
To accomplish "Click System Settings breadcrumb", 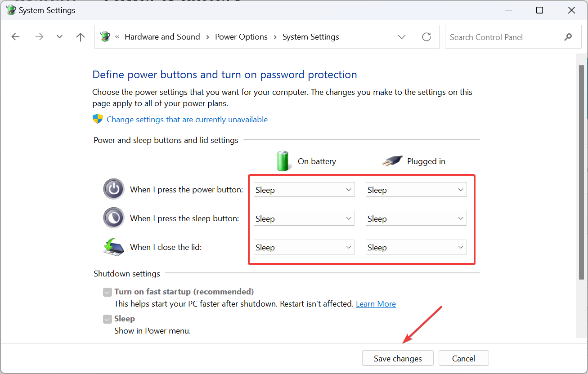I will click(310, 37).
